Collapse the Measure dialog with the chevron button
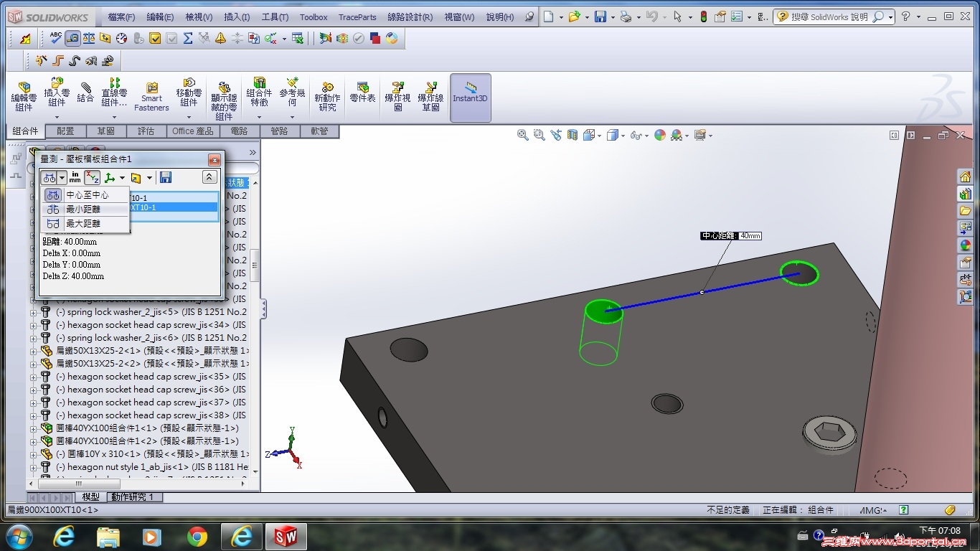 [209, 177]
